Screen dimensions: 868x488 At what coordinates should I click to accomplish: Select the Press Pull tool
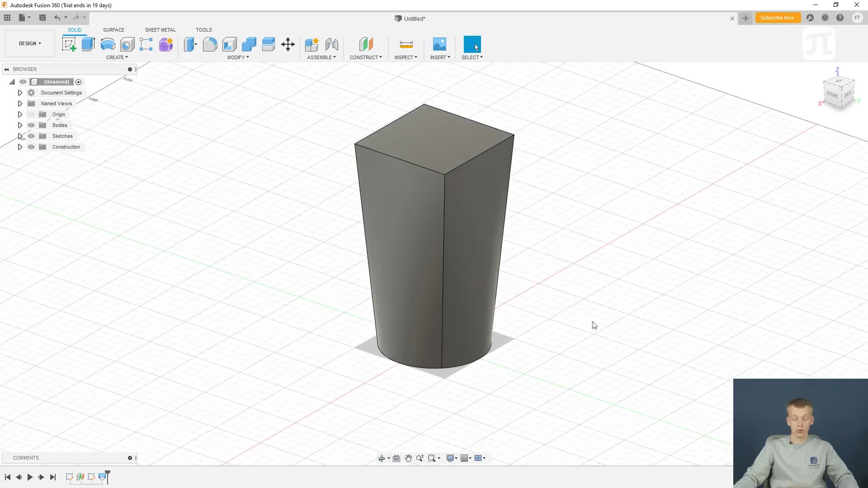(x=190, y=44)
